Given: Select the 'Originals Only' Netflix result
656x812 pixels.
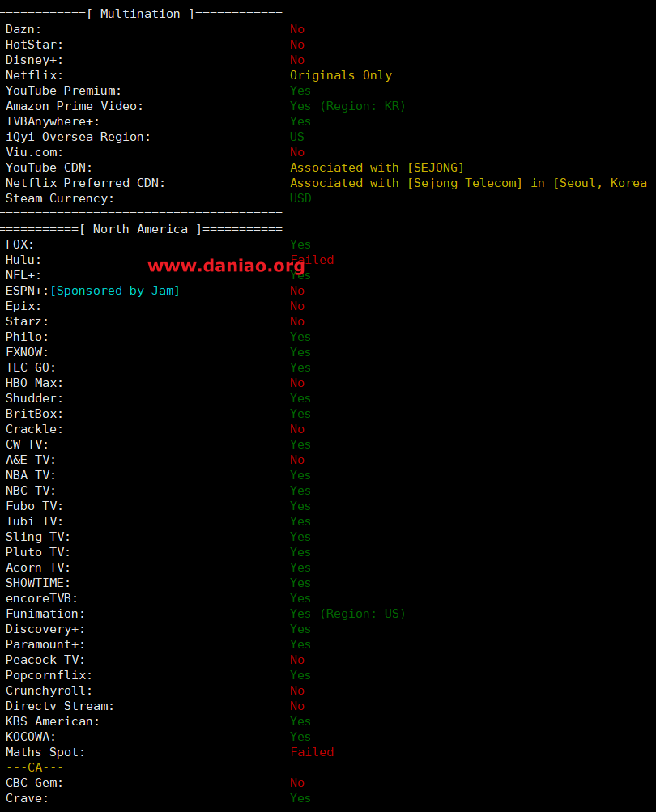Looking at the screenshot, I should point(341,75).
